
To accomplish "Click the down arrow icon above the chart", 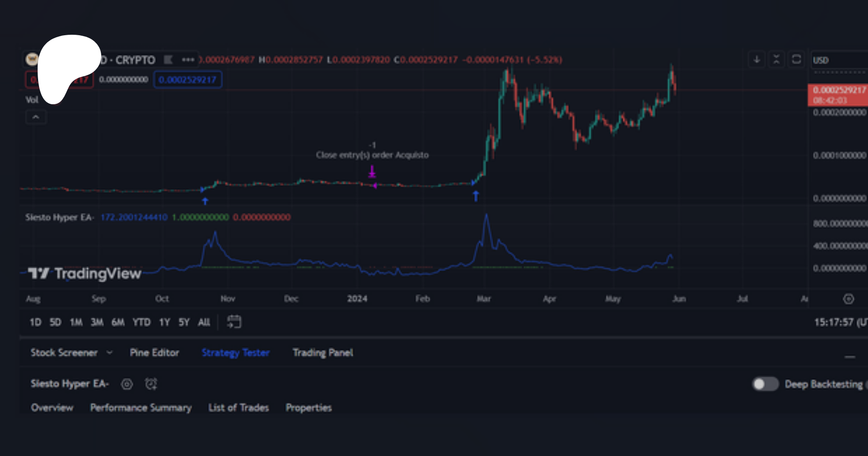I will pyautogui.click(x=757, y=59).
